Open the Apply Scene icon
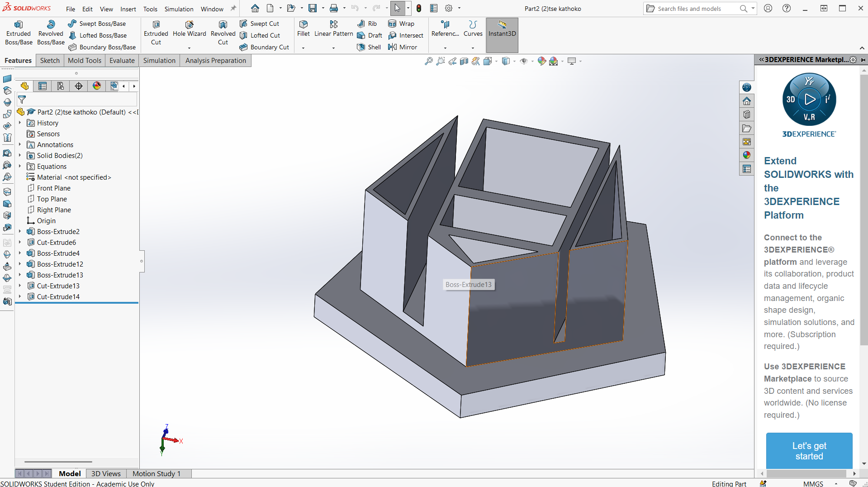The image size is (868, 487). (x=554, y=61)
